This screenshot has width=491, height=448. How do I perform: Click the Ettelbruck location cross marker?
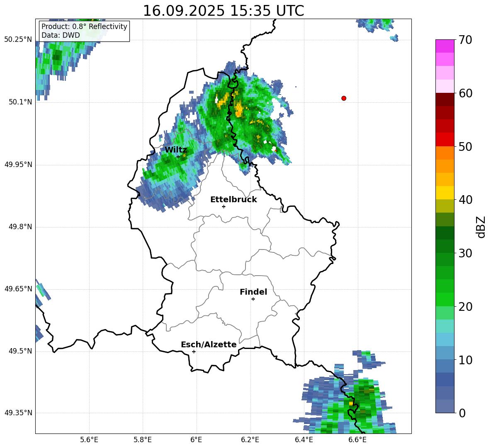(224, 206)
